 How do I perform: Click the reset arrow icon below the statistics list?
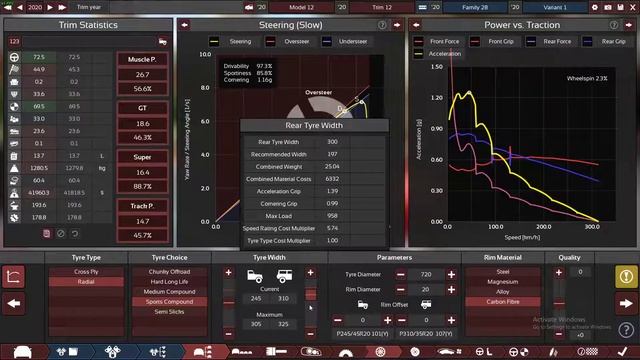(75, 233)
